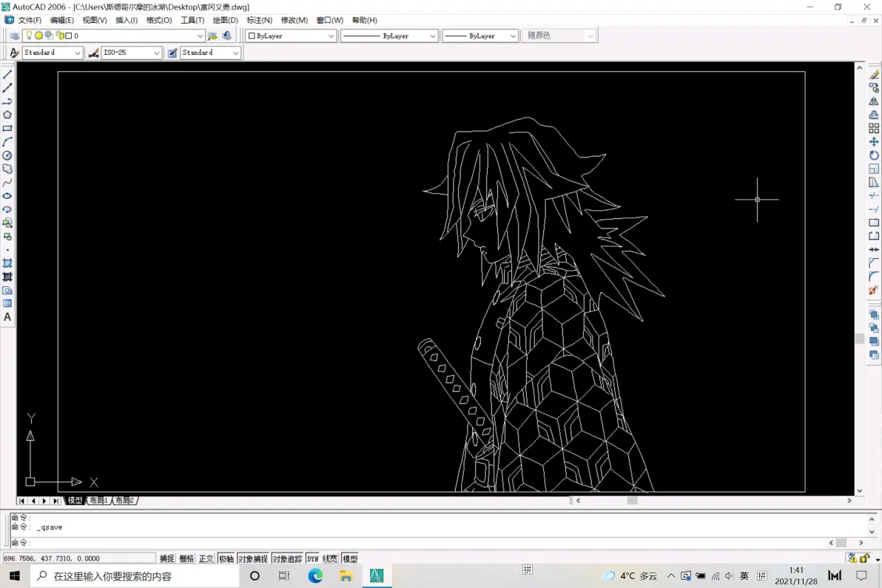Viewport: 882px width, 588px height.
Task: Open the Table Style manager icon
Action: point(172,53)
